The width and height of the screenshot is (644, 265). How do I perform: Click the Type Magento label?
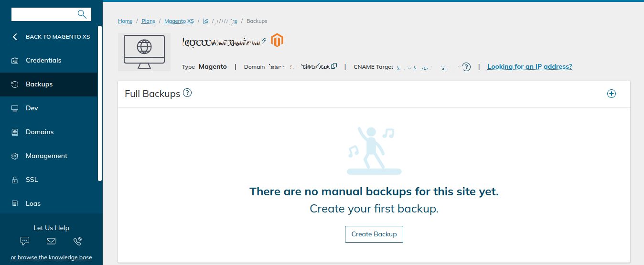(204, 67)
